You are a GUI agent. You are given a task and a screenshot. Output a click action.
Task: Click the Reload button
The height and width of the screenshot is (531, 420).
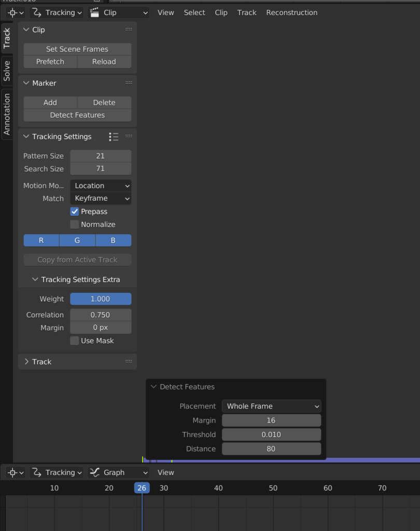pyautogui.click(x=104, y=62)
